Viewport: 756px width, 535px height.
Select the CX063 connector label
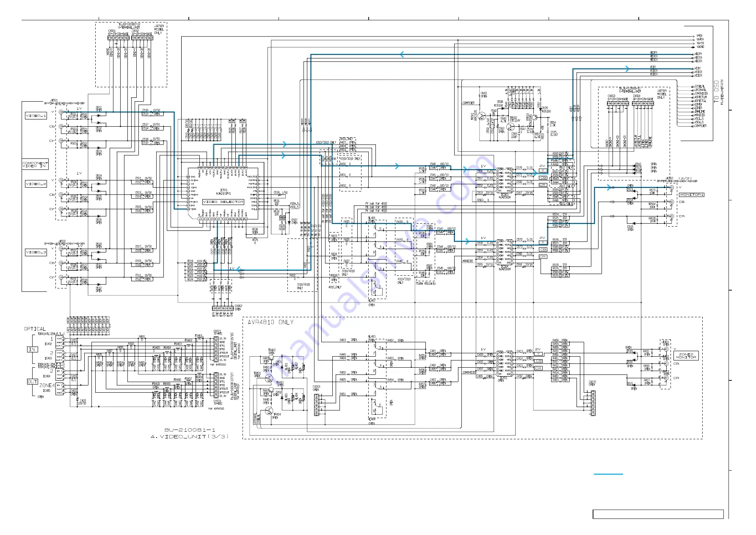317,387
